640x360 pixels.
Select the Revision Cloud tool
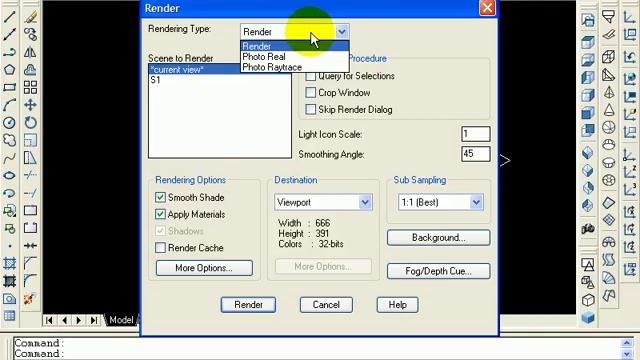tap(9, 140)
